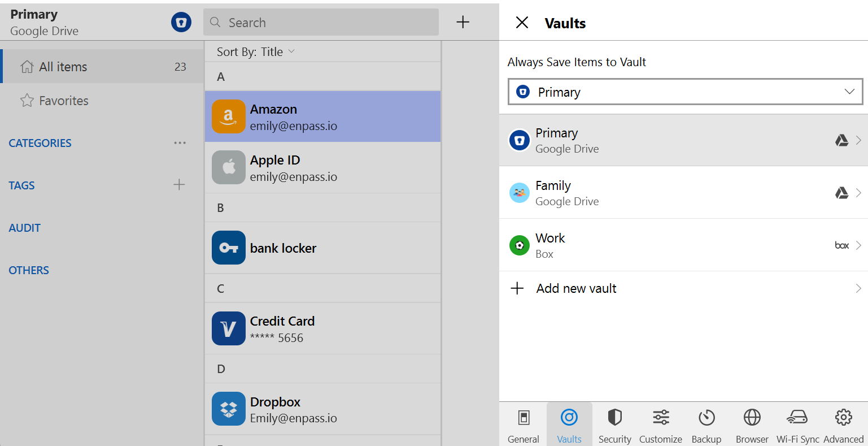Click the All items home icon
This screenshot has height=446, width=868.
(27, 67)
